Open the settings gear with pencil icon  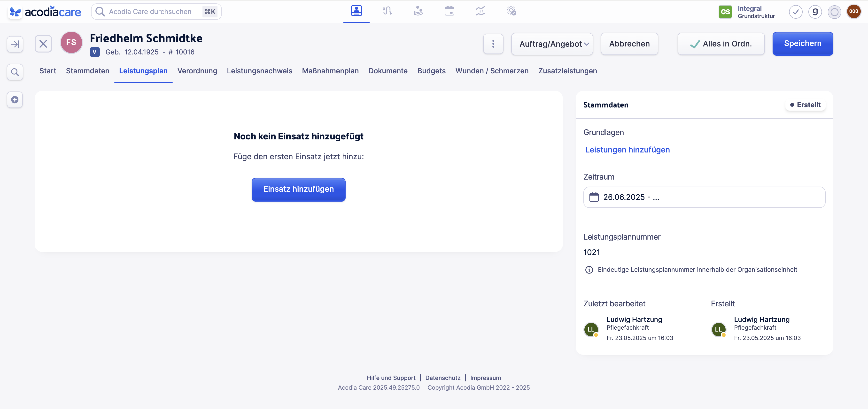(x=511, y=11)
